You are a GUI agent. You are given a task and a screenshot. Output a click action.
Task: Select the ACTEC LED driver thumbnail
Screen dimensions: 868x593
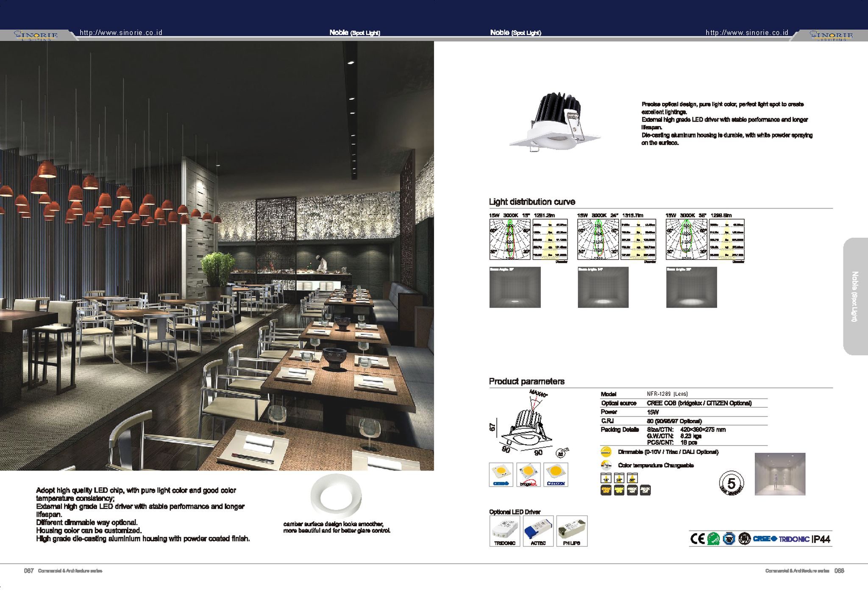tap(538, 531)
